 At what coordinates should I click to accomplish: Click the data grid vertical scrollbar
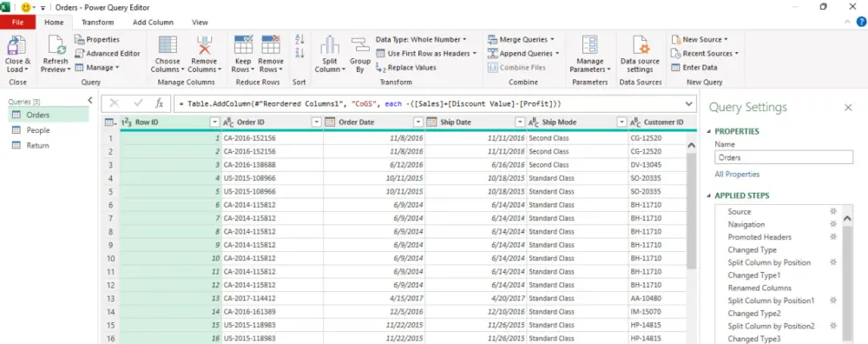[x=691, y=210]
